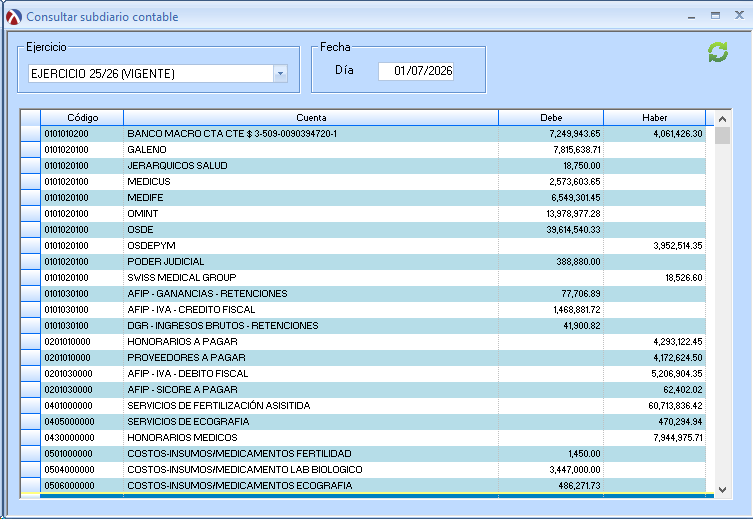Image resolution: width=753 pixels, height=519 pixels.
Task: Minimize the Consultar subdiario contable window
Action: point(692,16)
